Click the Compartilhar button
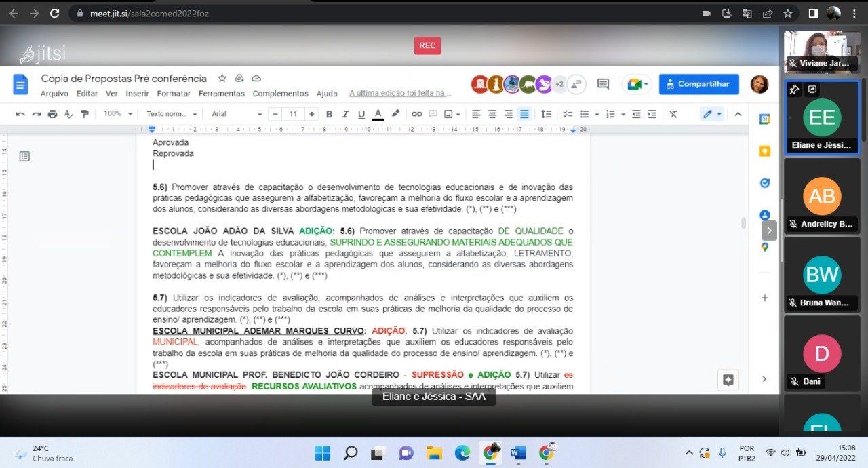 698,84
